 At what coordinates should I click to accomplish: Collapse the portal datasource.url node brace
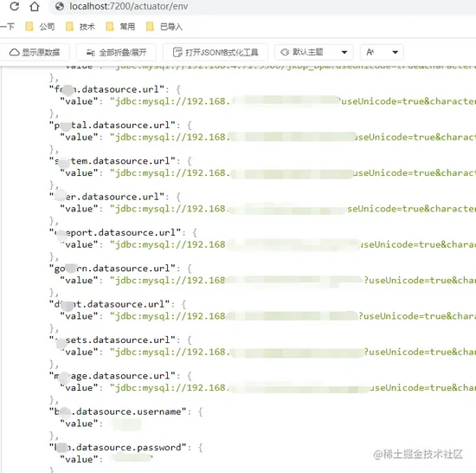click(x=190, y=126)
